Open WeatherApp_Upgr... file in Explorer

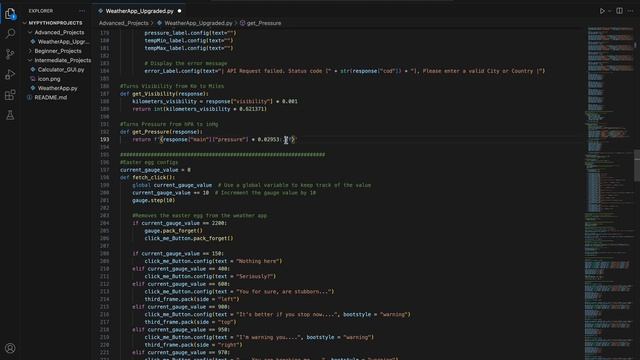click(x=63, y=42)
